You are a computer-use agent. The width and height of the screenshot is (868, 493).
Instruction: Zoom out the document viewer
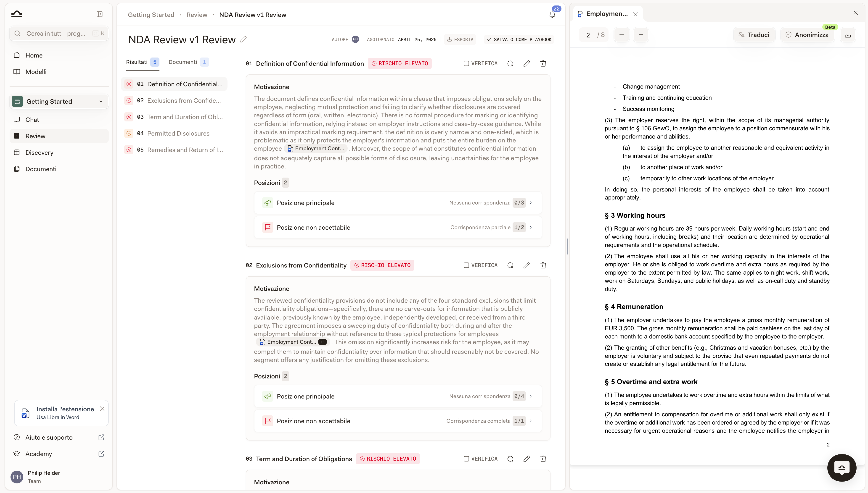coord(622,35)
